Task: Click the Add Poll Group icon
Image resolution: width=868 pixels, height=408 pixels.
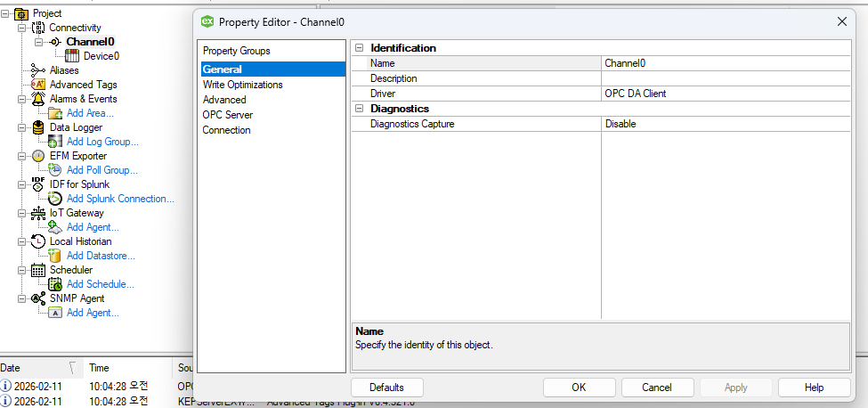Action: point(55,170)
